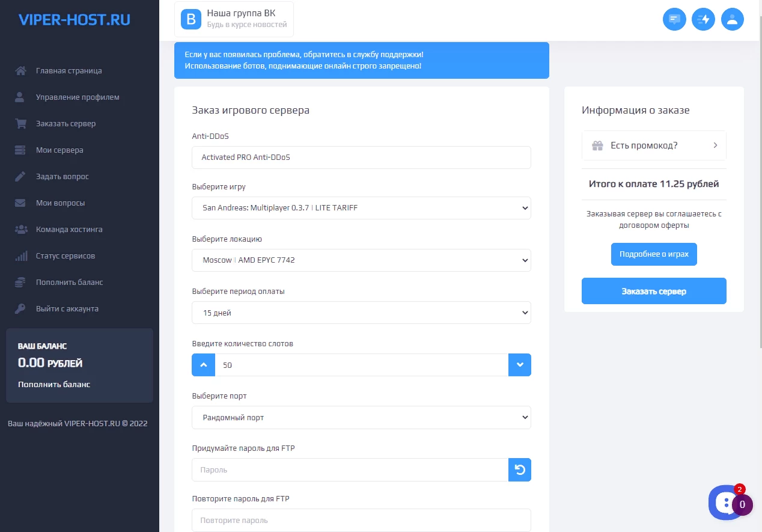The height and width of the screenshot is (532, 762).
Task: Click the lightning bolt icon in header
Action: coord(703,19)
